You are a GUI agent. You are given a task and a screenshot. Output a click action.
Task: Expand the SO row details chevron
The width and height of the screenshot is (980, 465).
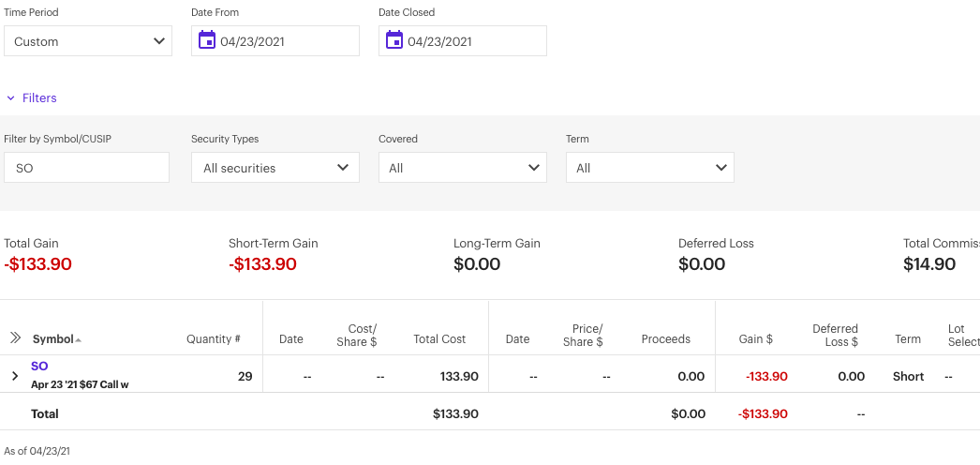click(x=15, y=376)
